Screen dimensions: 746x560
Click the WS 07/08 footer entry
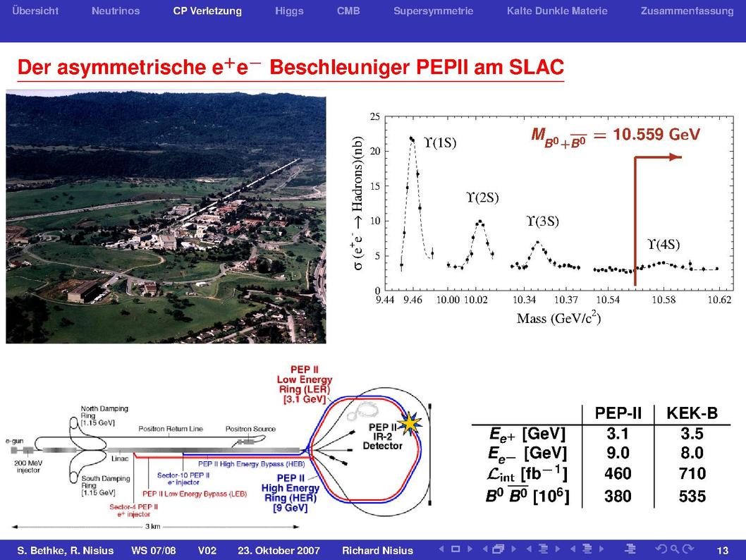coord(154,551)
